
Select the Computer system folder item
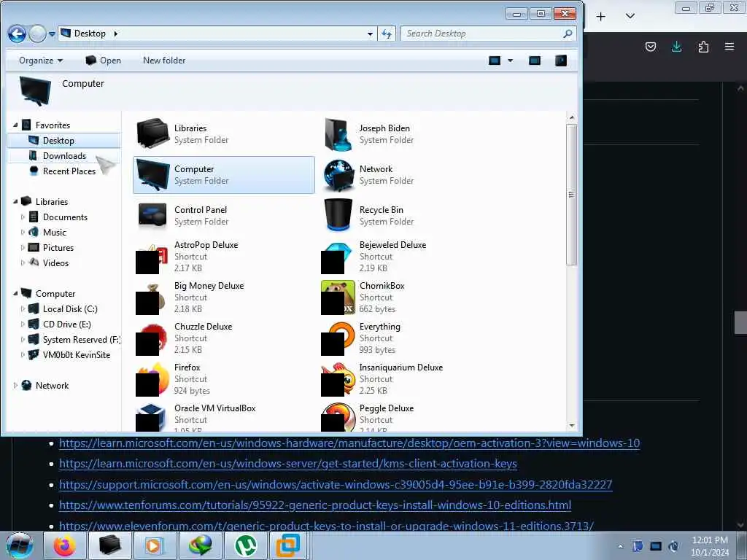(x=224, y=175)
